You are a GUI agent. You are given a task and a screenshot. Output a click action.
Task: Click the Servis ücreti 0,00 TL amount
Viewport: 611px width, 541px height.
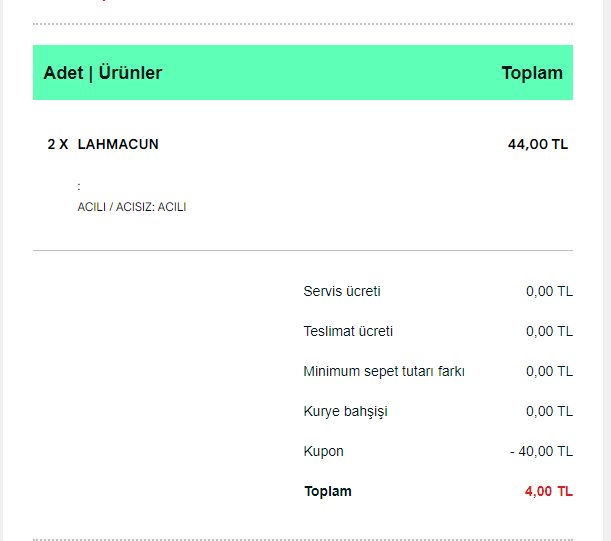549,291
